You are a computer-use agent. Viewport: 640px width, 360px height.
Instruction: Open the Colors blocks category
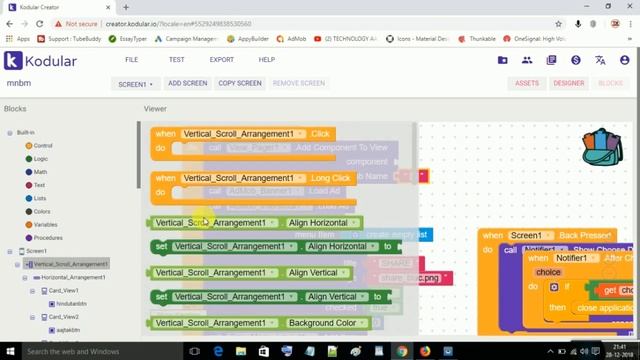tap(38, 211)
